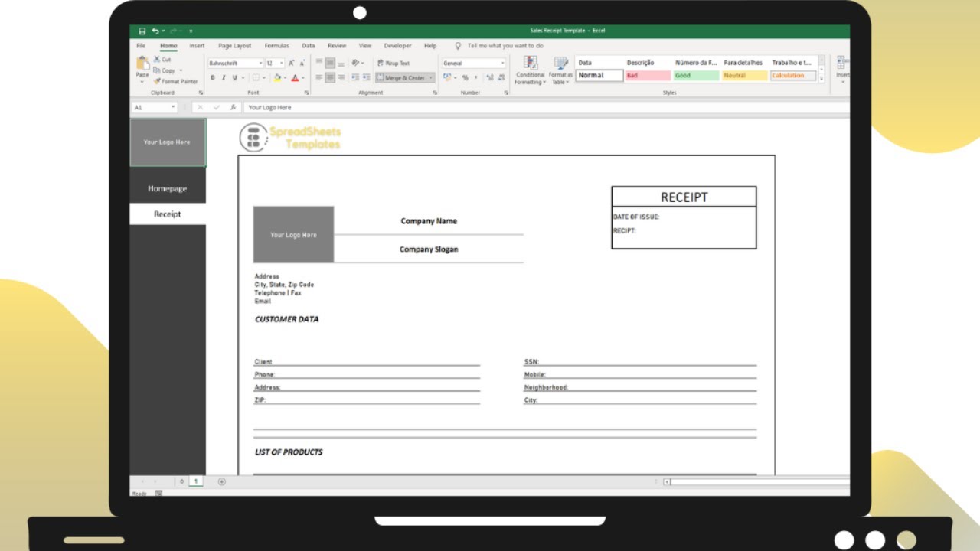
Task: Align text right
Action: click(x=341, y=78)
